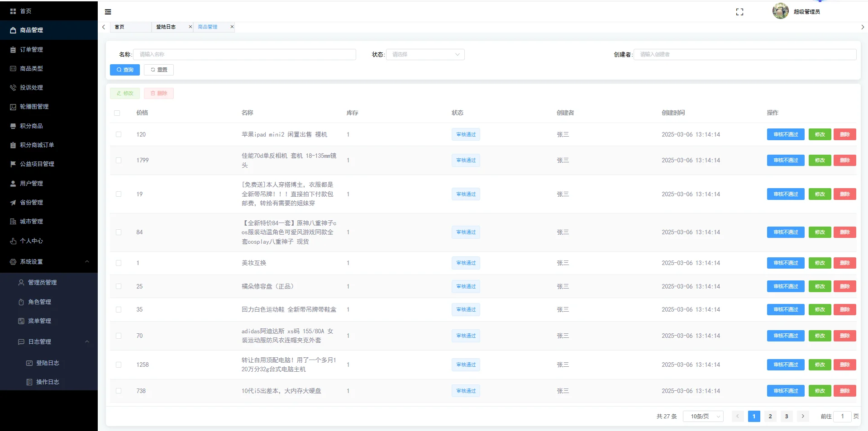Click the 投诉处理 sidebar icon
Screen dimensions: 868x431
coord(13,87)
